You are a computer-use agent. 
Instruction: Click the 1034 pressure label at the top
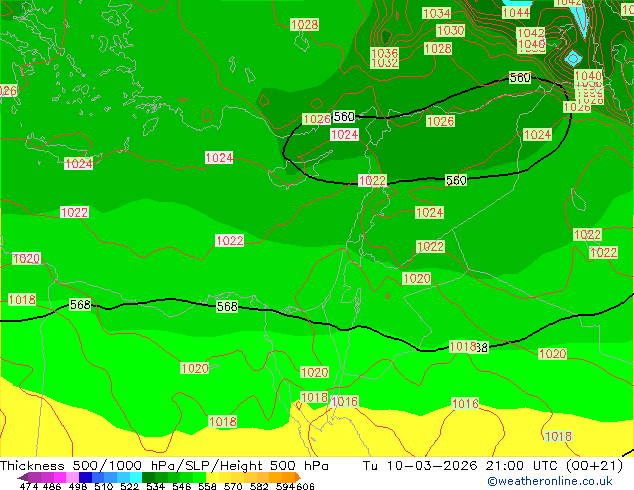pyautogui.click(x=436, y=13)
